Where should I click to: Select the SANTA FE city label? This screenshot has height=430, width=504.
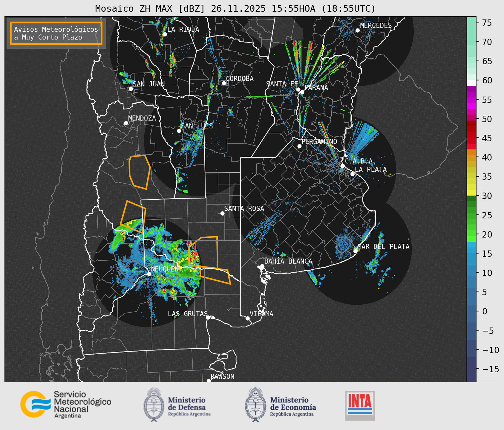pos(282,84)
